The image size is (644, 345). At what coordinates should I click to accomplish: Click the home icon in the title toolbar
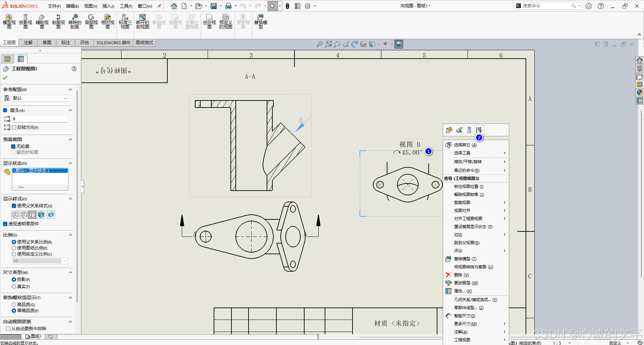pos(174,6)
